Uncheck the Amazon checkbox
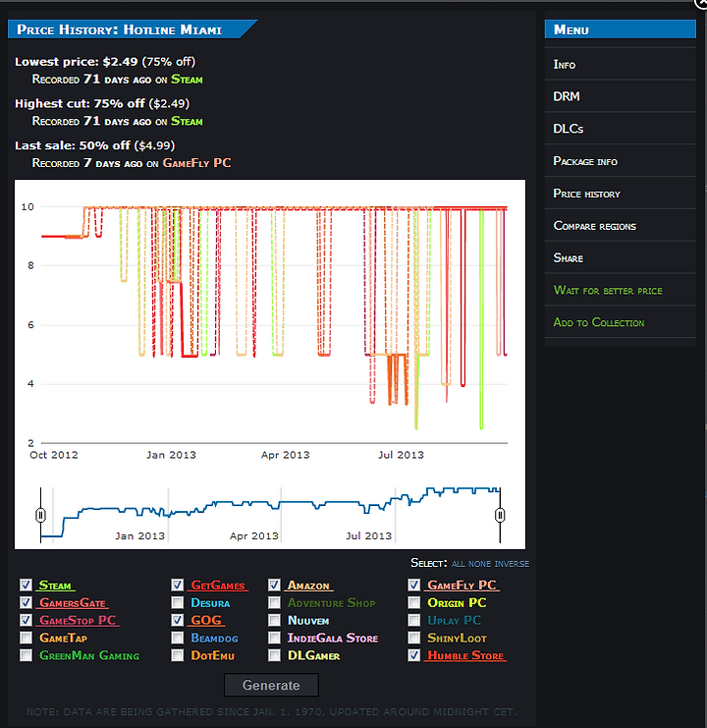 (274, 585)
